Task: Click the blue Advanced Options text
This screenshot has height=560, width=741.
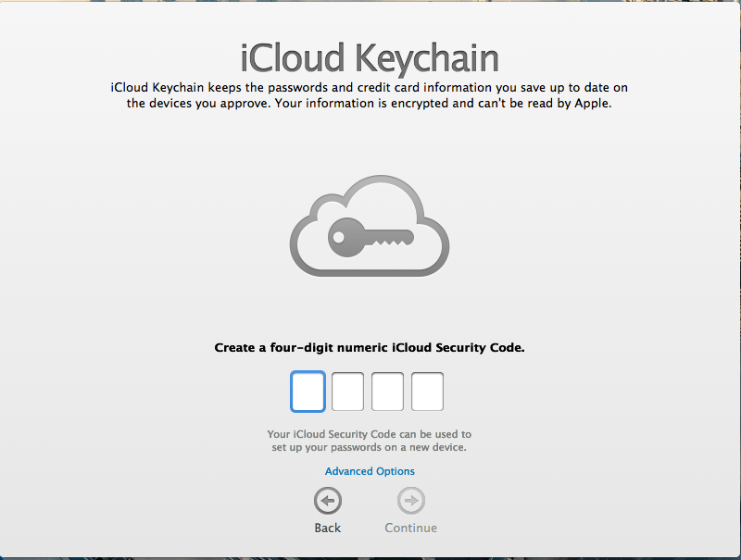Action: [x=369, y=471]
